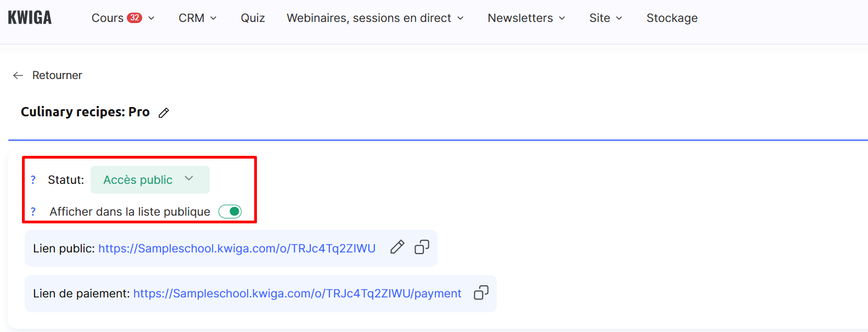Open the Lien public URL
868x332 pixels.
237,249
